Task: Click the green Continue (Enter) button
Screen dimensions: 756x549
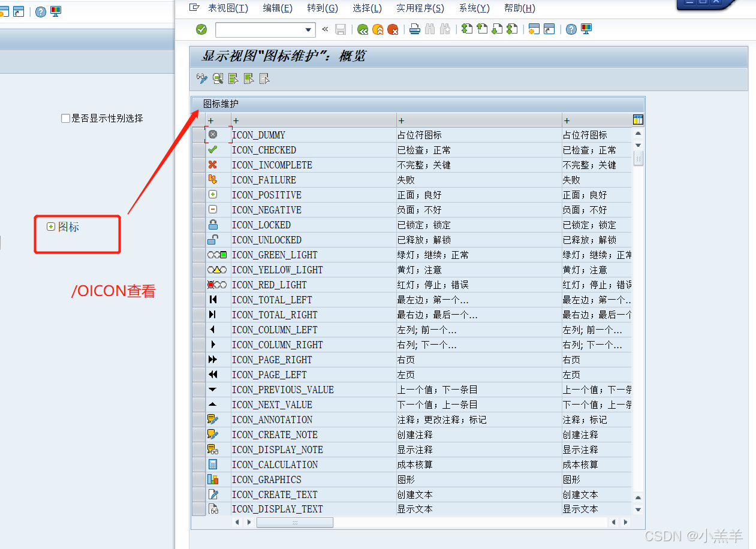Action: 201,29
